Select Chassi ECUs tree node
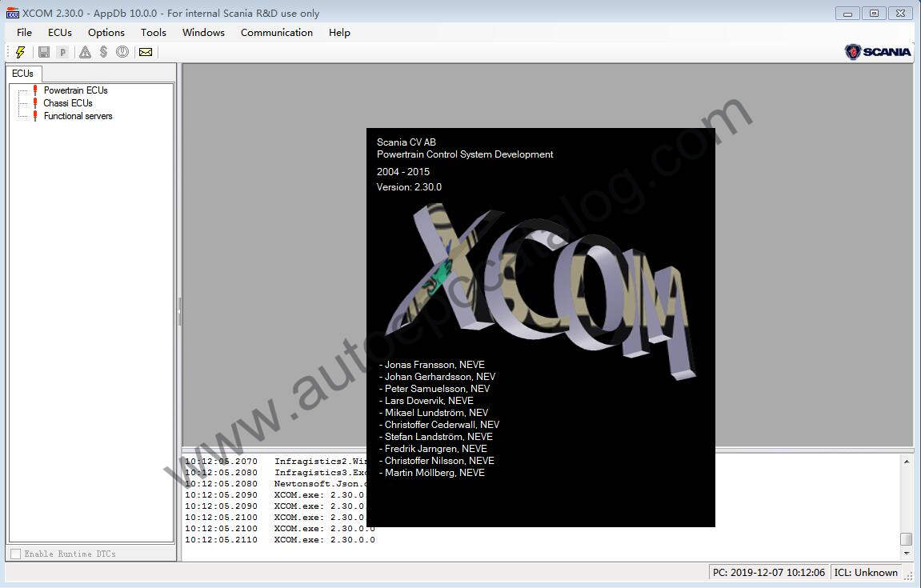Screen dimensions: 921x588 click(x=68, y=103)
